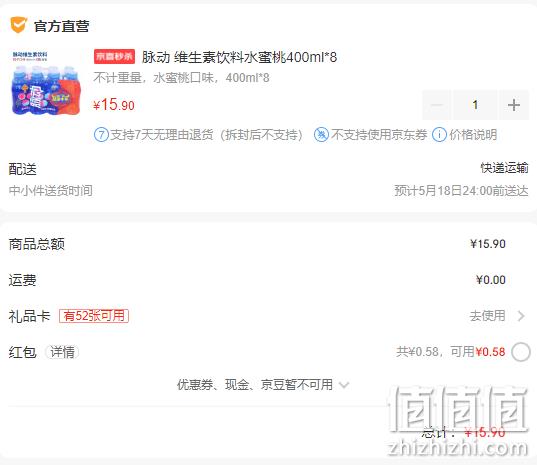
Task: Click the 快递运输 delivery method option
Action: pyautogui.click(x=504, y=168)
